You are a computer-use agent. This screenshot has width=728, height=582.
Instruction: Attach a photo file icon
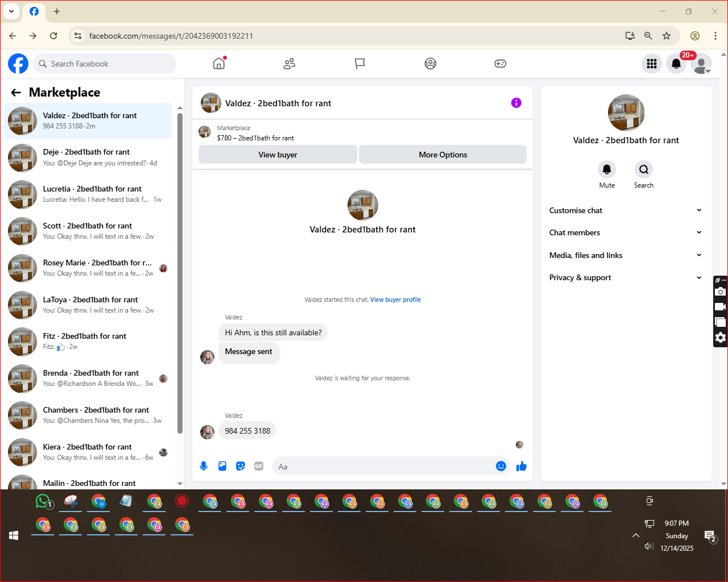[222, 466]
